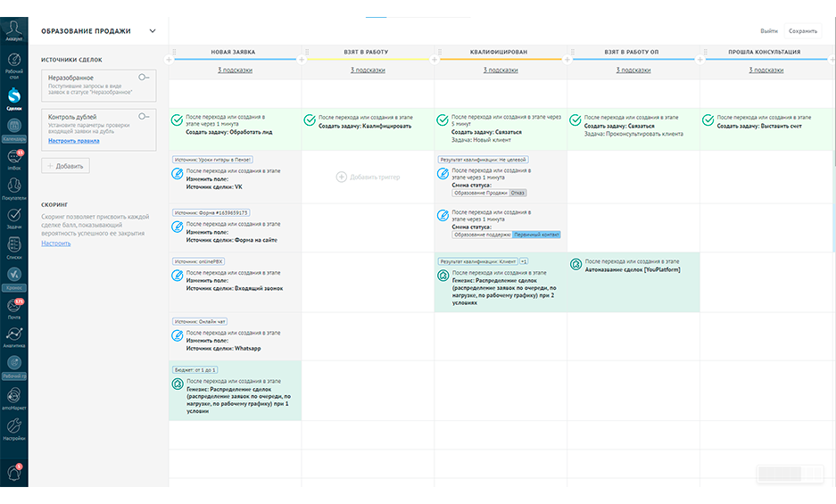Toggle the Неразобранное switch
This screenshot has height=504, width=836.
(x=144, y=78)
